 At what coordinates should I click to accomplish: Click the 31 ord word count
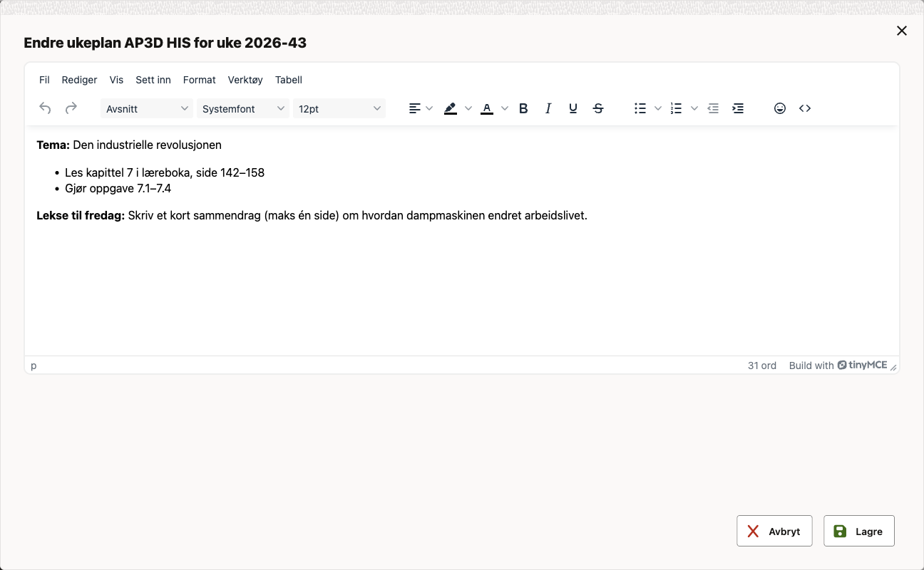(x=762, y=366)
